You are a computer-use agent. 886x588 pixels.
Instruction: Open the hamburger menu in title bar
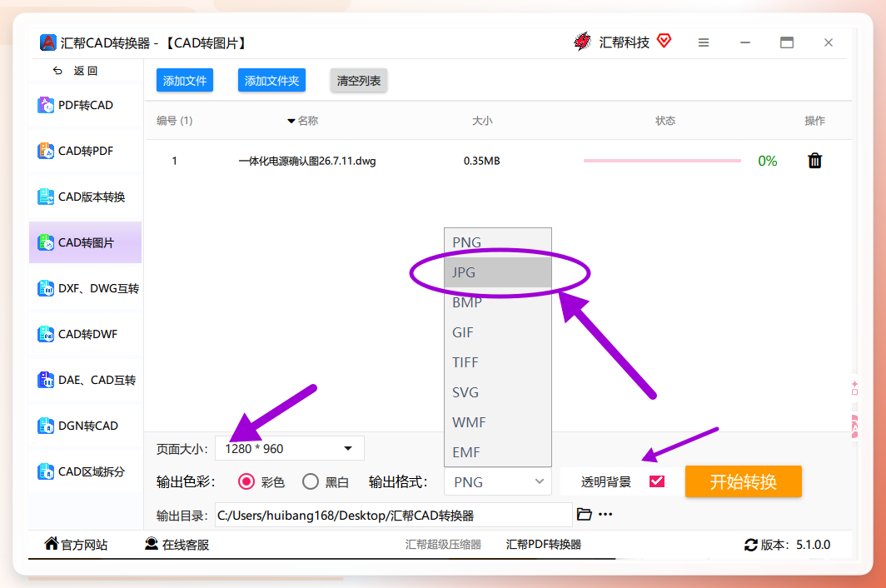(704, 42)
